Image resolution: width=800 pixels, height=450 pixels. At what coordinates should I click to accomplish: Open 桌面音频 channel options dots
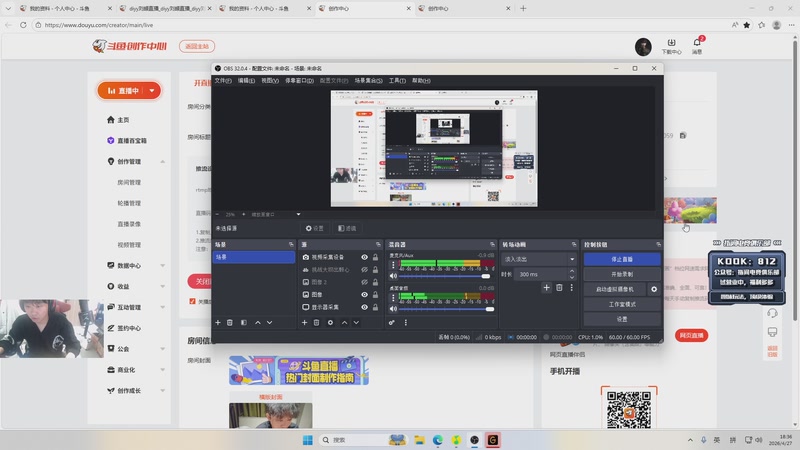393,297
